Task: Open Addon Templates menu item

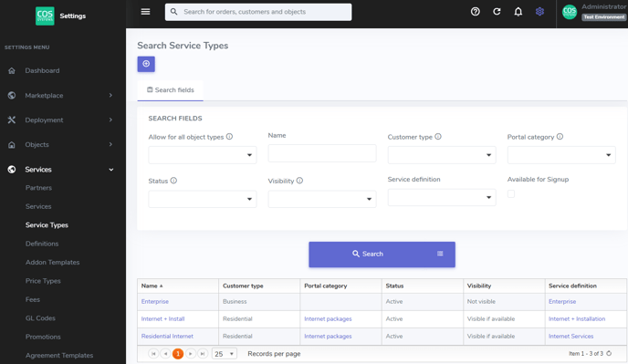Action: coord(52,263)
